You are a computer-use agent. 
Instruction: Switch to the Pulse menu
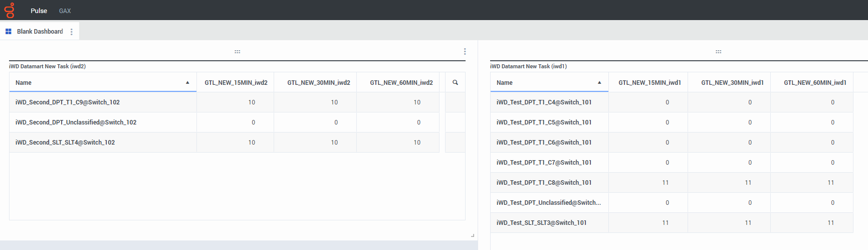pyautogui.click(x=39, y=11)
